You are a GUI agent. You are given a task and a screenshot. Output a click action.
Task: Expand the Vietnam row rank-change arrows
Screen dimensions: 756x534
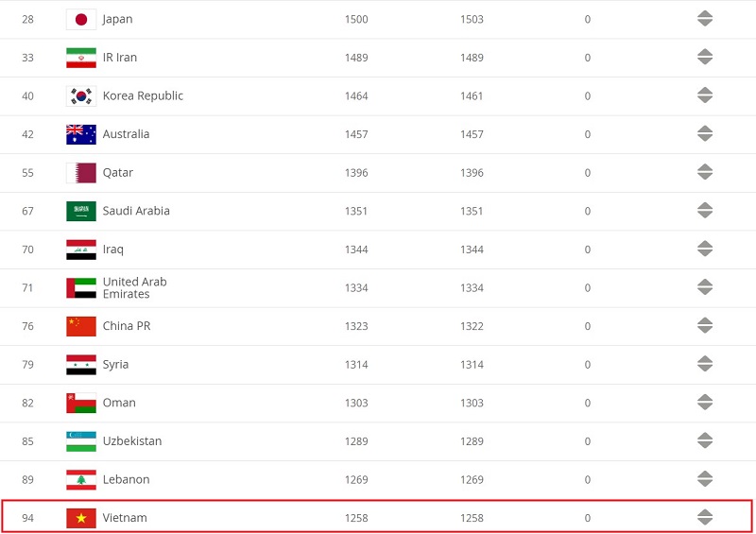tap(705, 518)
